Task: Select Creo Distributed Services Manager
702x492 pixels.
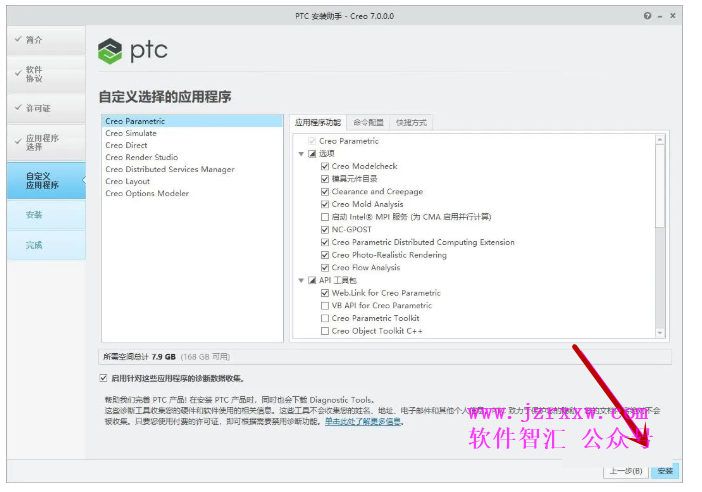Action: point(192,169)
